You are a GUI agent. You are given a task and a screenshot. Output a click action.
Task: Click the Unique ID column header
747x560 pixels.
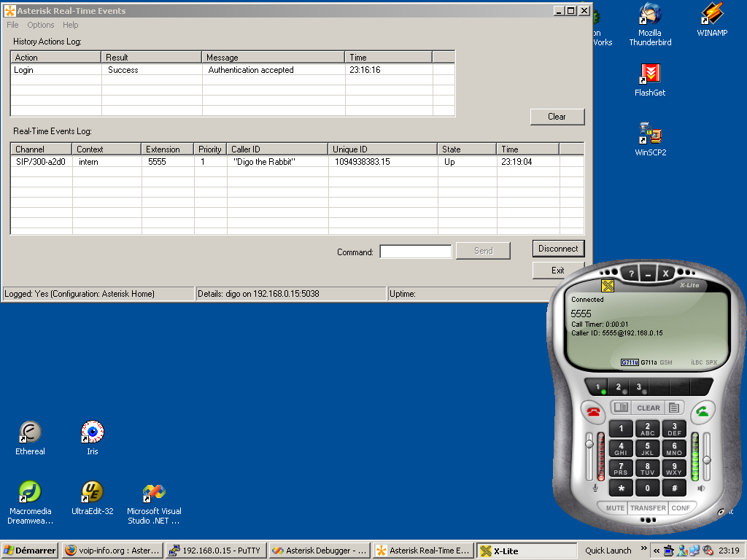pyautogui.click(x=382, y=149)
